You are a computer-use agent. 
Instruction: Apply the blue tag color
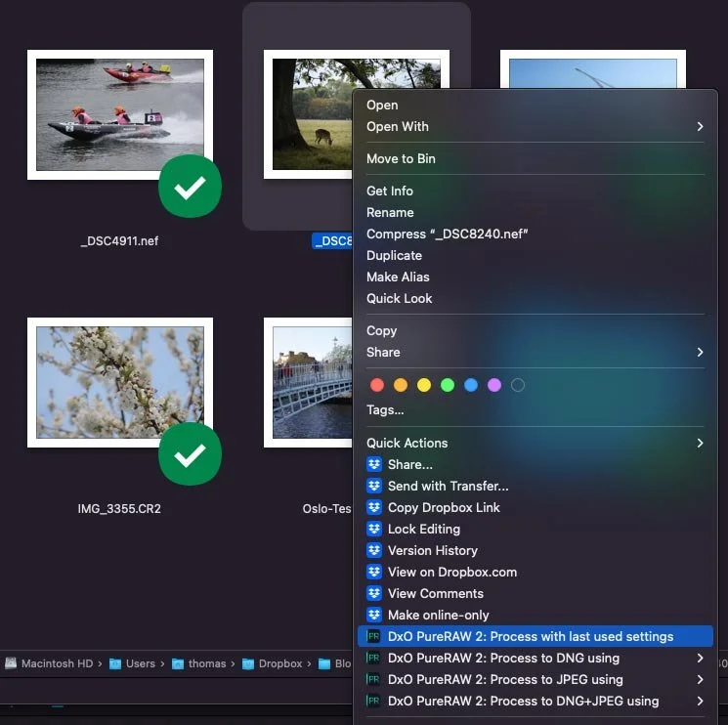[471, 385]
